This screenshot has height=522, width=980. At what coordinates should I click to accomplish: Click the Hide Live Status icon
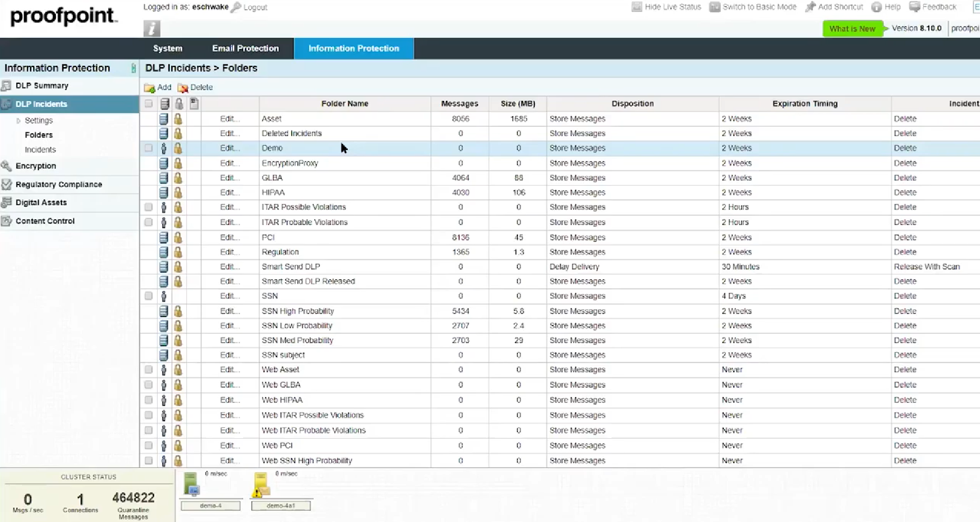[637, 7]
